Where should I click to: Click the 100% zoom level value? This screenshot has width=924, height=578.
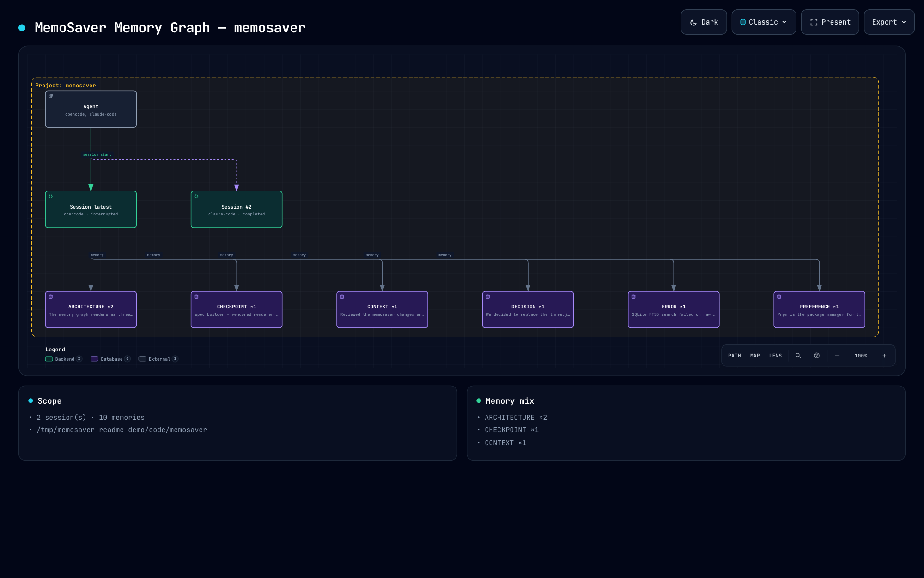(861, 356)
